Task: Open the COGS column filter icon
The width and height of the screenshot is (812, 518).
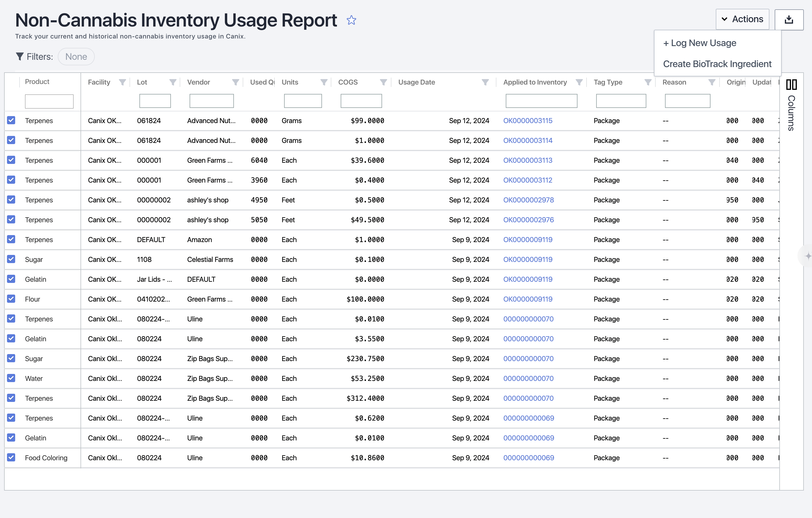Action: click(x=383, y=82)
